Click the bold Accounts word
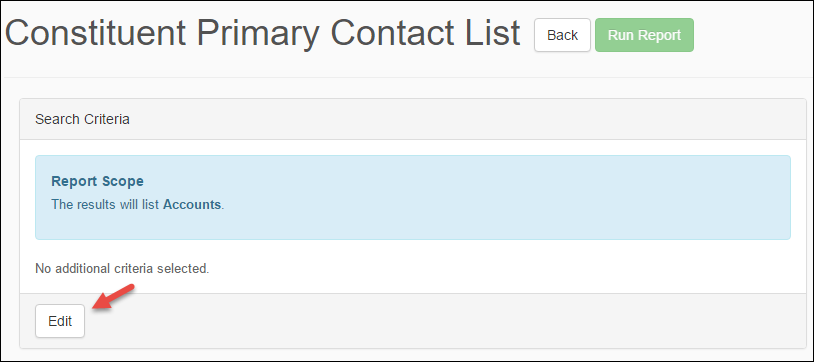Viewport: 814px width, 362px height. tap(192, 205)
